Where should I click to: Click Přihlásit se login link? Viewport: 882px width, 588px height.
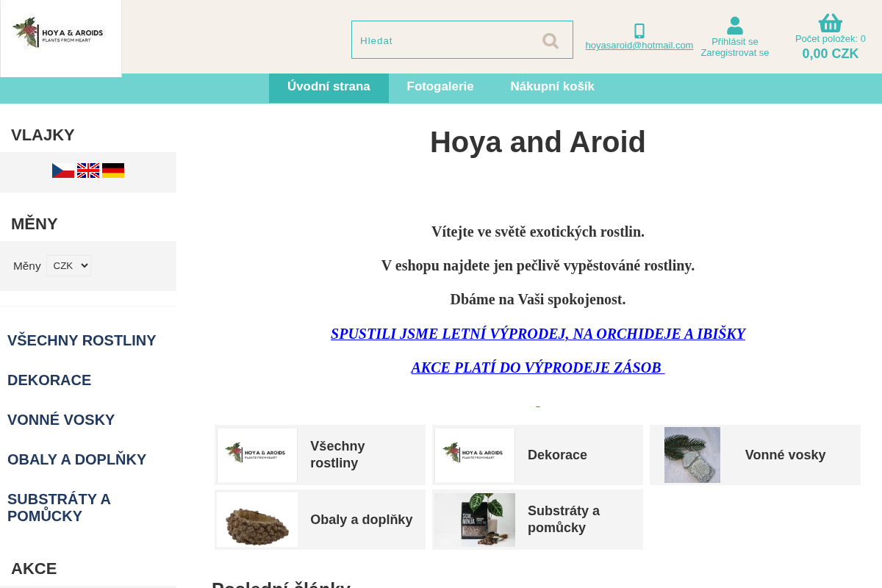click(735, 41)
